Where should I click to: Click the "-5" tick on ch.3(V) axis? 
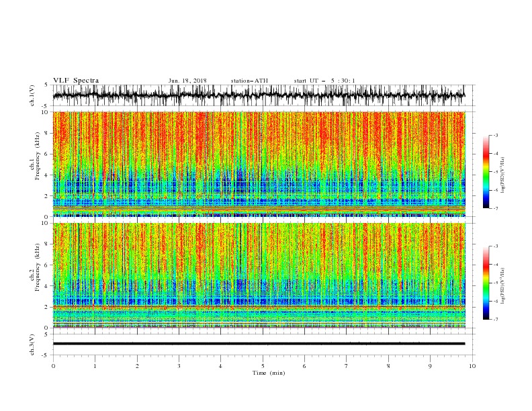point(45,355)
